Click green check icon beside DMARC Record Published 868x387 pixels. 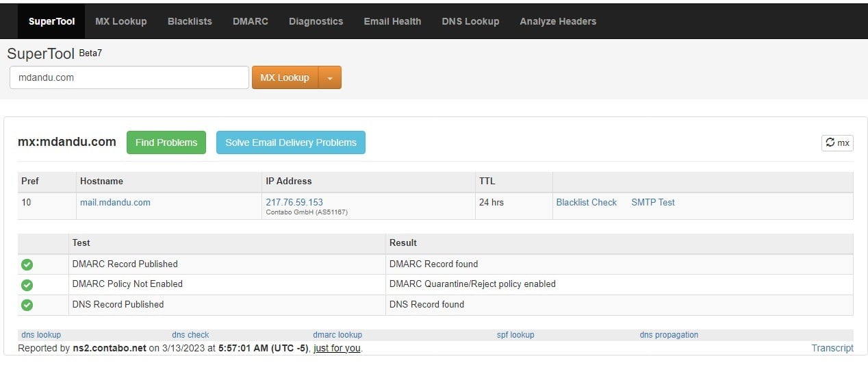click(x=27, y=264)
